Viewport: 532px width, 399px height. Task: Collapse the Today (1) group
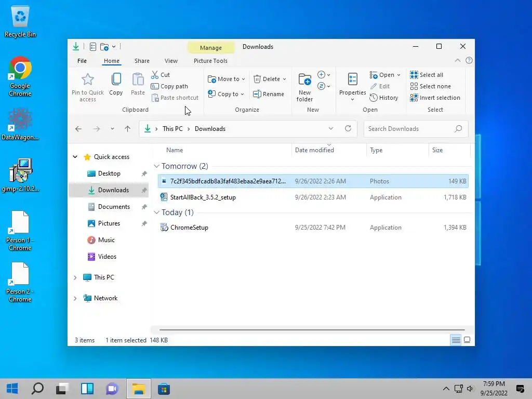coord(156,212)
